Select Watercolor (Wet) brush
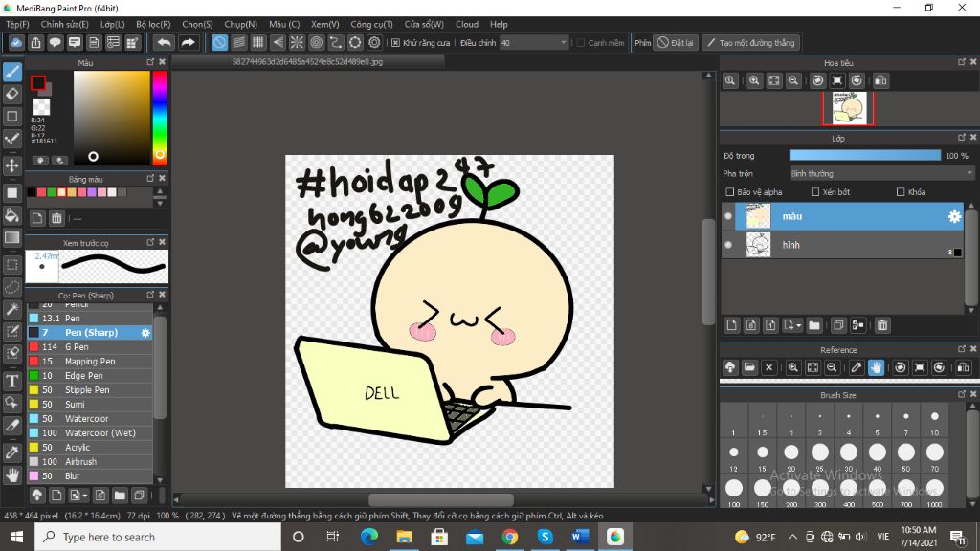 click(x=90, y=433)
